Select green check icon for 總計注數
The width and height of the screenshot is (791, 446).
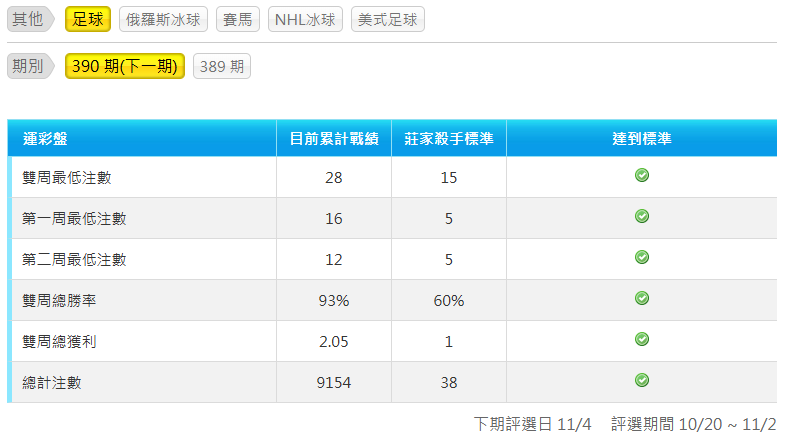coord(642,380)
